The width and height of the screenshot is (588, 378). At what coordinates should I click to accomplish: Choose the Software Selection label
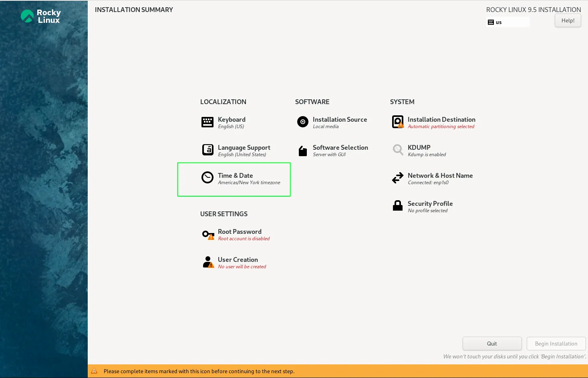point(340,147)
